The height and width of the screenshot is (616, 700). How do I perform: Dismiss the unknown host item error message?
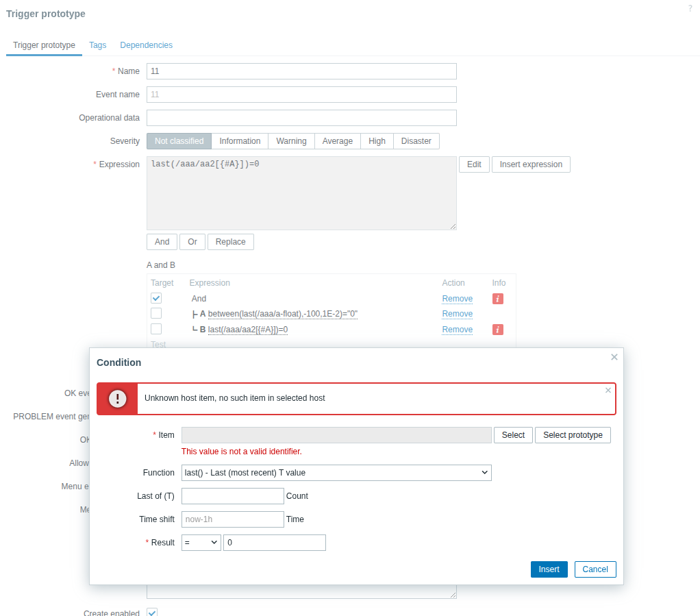[608, 391]
